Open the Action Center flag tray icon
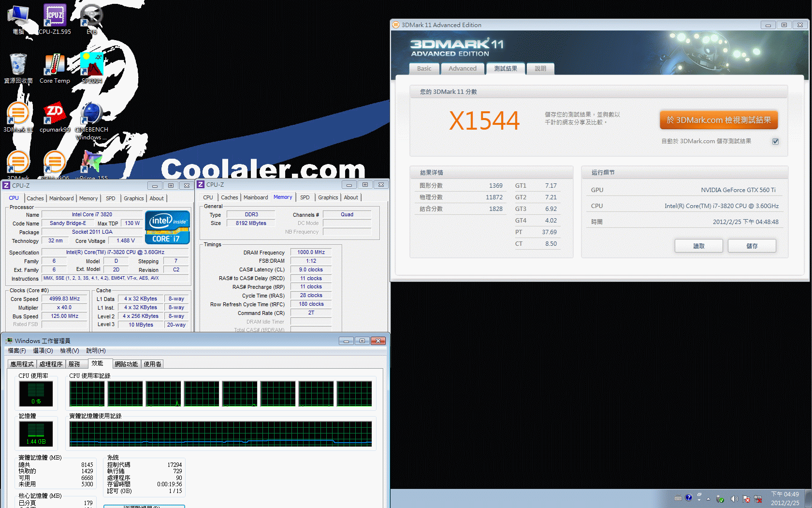Viewport: 812px width, 508px height. [746, 499]
